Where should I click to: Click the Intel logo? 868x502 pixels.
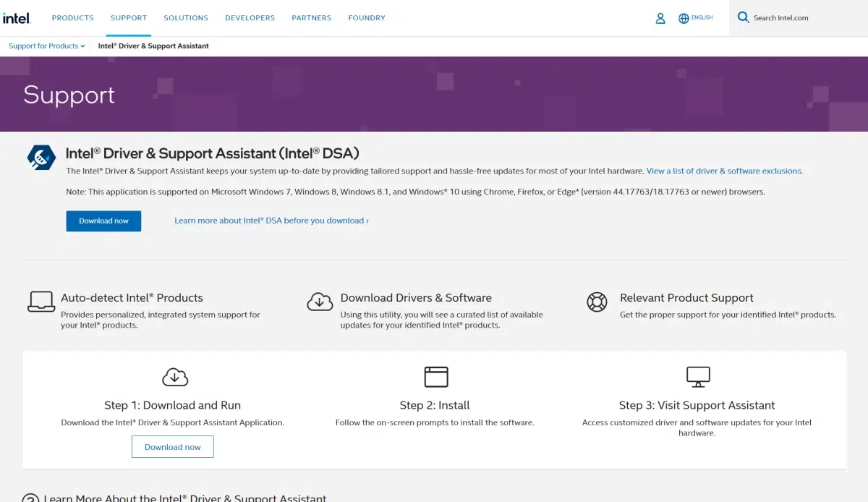(17, 18)
